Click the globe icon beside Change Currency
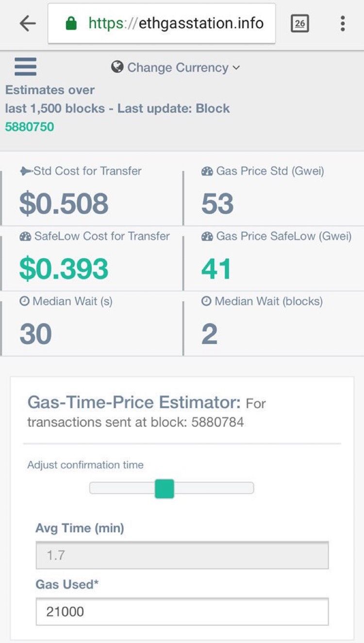The height and width of the screenshot is (643, 364). coord(117,67)
